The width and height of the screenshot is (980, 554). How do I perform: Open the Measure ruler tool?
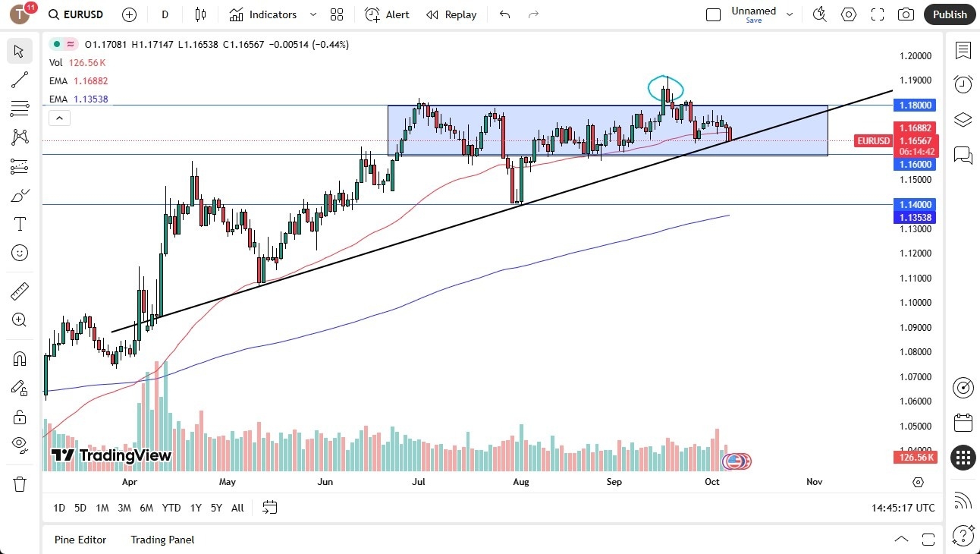click(20, 291)
